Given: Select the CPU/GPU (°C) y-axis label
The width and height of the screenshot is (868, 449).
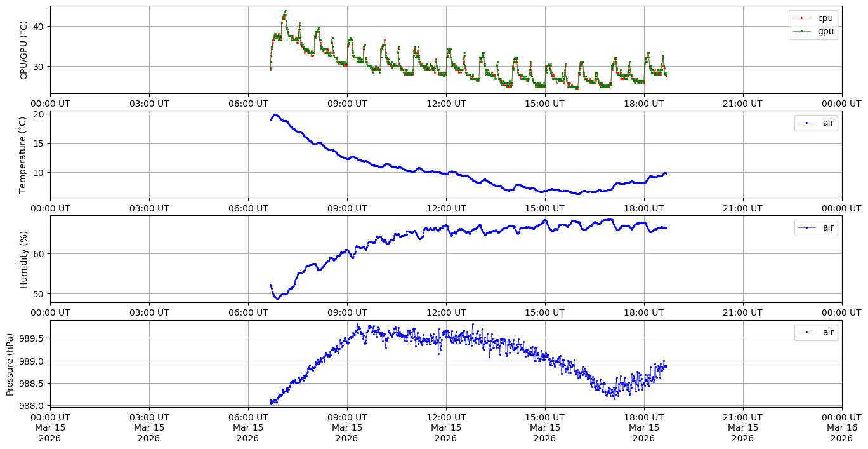Looking at the screenshot, I should [24, 50].
